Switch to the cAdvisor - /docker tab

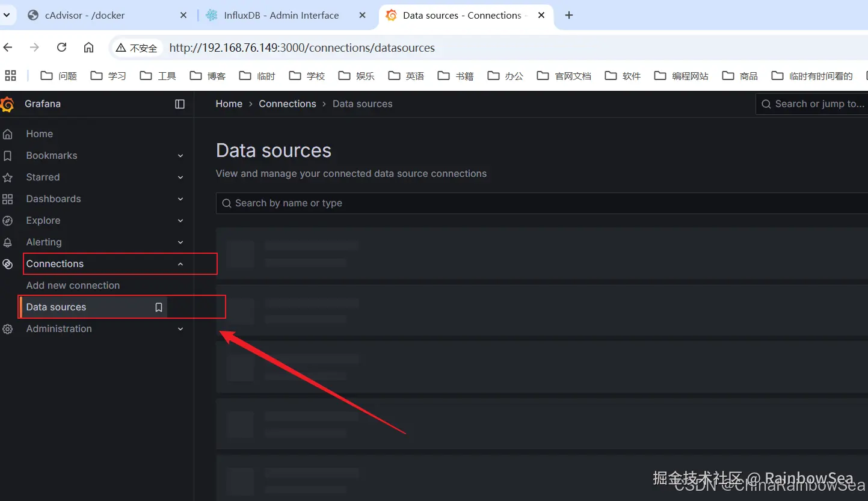coord(108,16)
